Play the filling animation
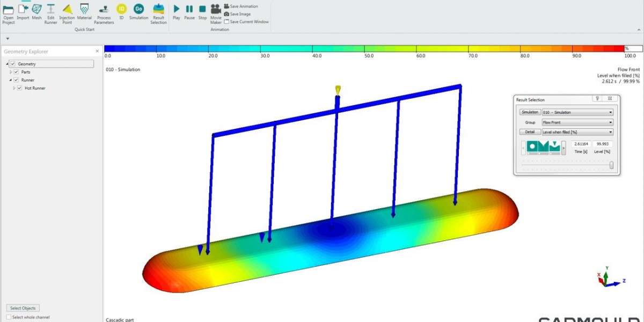 point(177,11)
